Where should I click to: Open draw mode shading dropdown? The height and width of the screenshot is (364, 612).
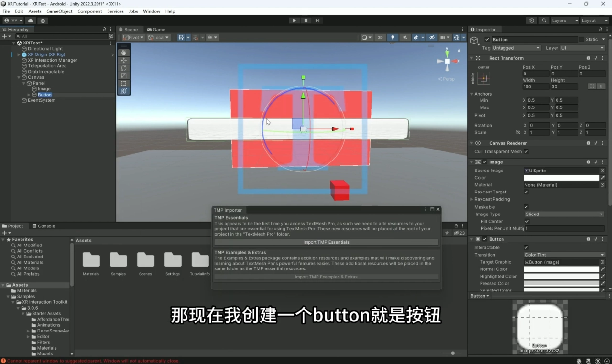(366, 37)
